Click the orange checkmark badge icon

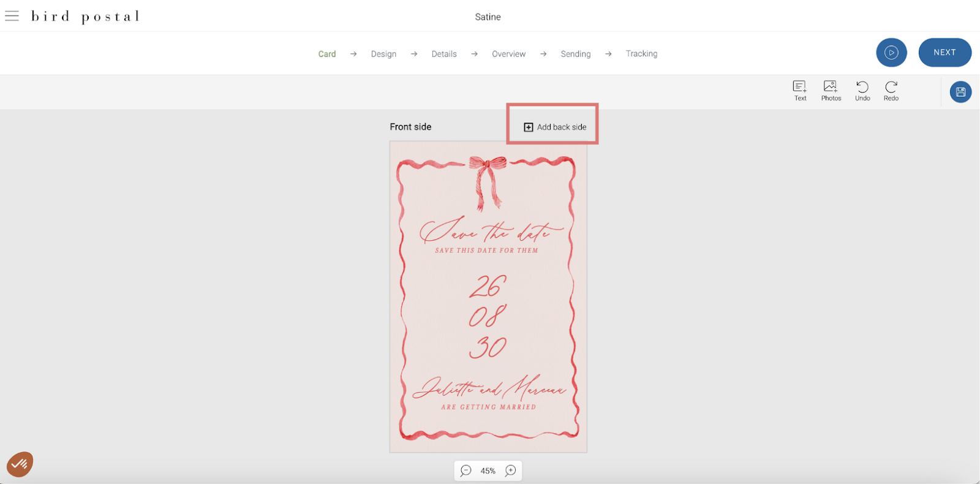[x=20, y=464]
